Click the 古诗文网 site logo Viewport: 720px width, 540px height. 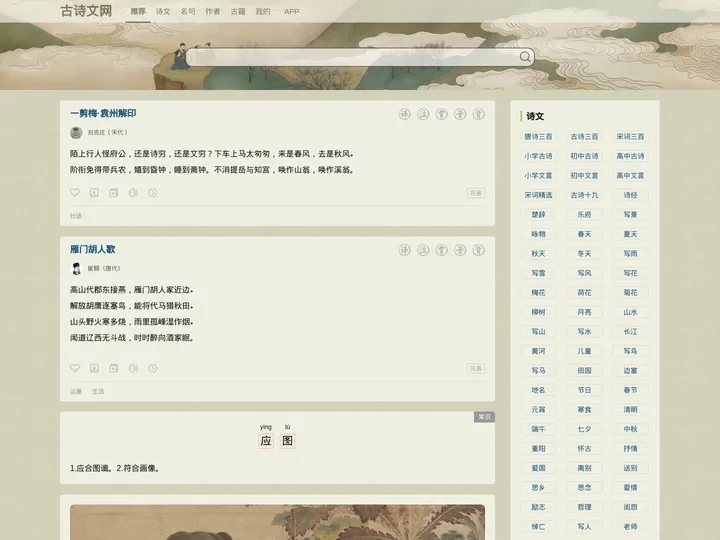pos(86,11)
